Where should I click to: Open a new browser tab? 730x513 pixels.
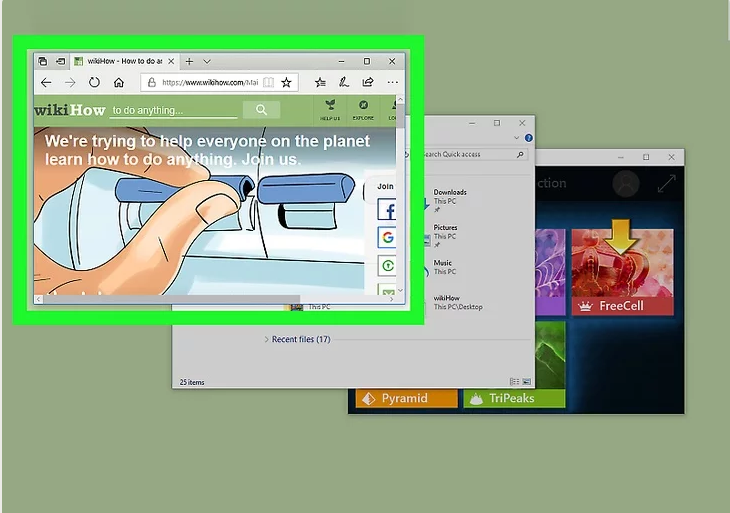(189, 61)
